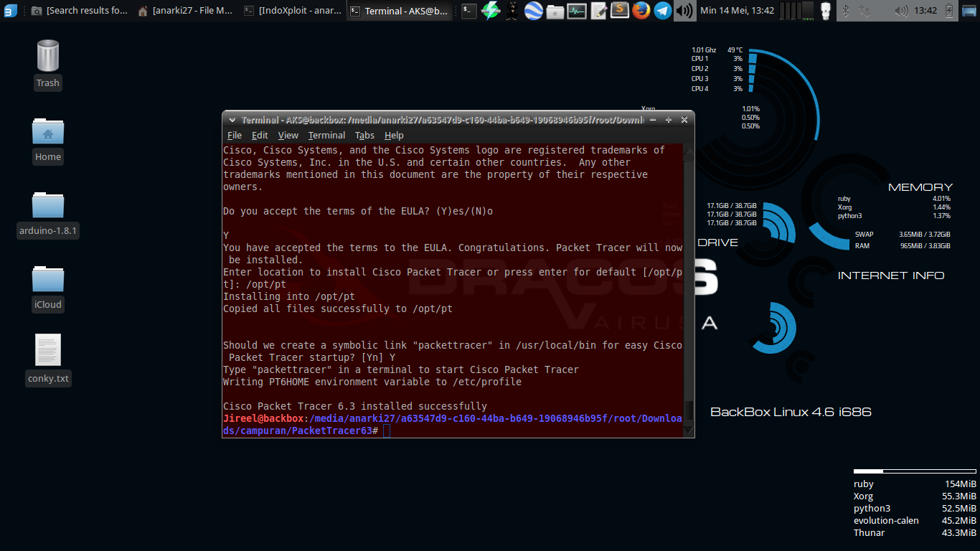Launch the text editor with pencil icon
Screen dimensions: 980x551
598,11
